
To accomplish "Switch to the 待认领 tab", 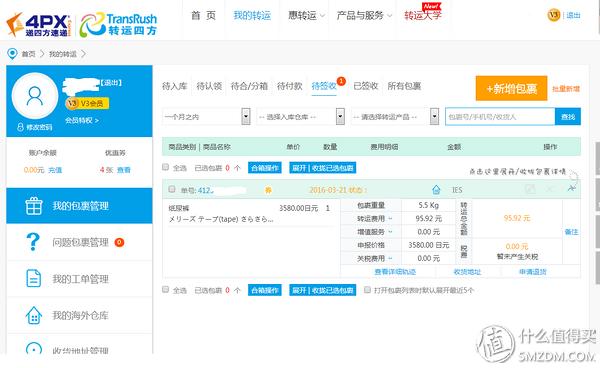I will [209, 86].
